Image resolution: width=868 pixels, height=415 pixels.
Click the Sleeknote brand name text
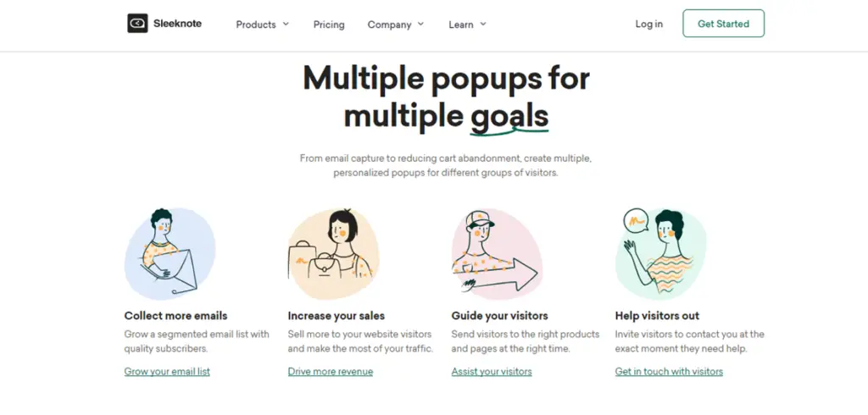178,24
